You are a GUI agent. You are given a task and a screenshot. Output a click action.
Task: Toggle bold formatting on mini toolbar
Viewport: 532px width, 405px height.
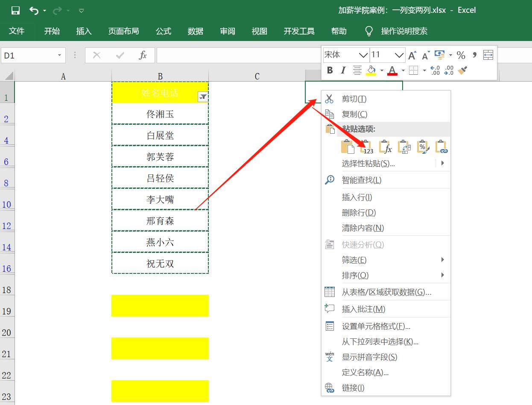(x=330, y=70)
